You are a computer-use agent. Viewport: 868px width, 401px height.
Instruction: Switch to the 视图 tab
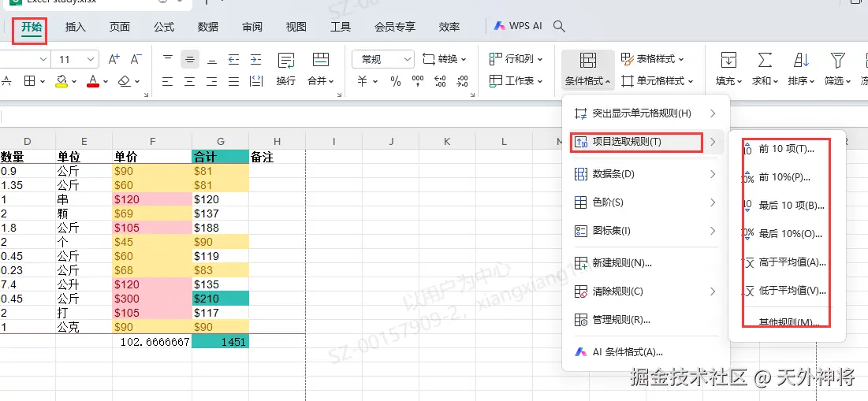point(296,27)
